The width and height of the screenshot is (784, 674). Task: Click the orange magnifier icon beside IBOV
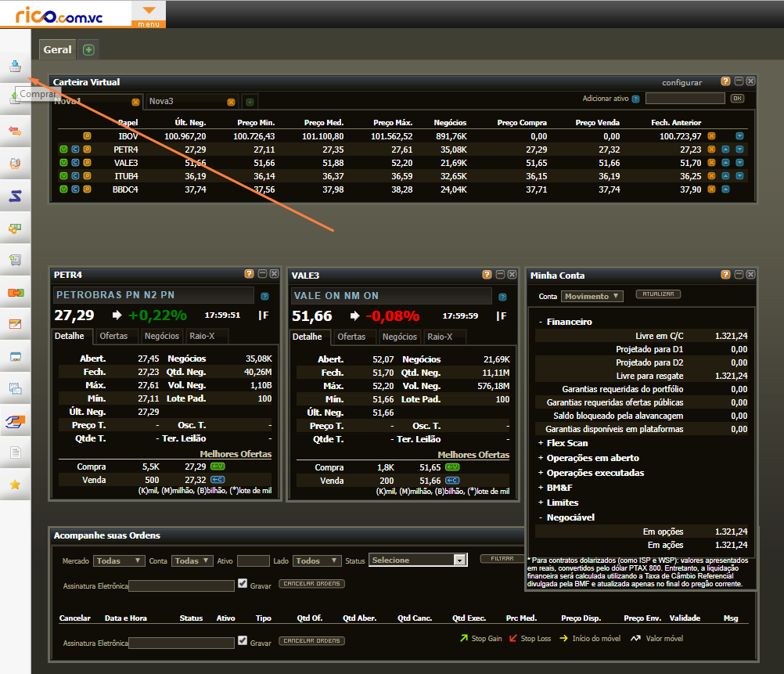tap(87, 136)
